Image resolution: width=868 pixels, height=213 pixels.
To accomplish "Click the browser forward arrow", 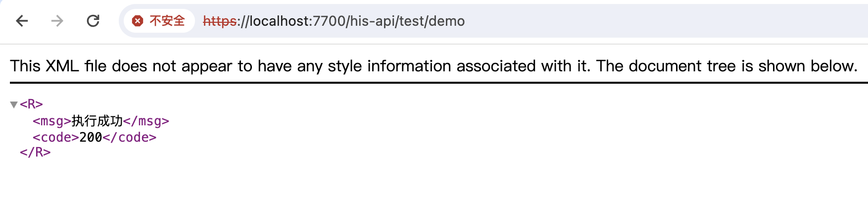I will click(57, 21).
